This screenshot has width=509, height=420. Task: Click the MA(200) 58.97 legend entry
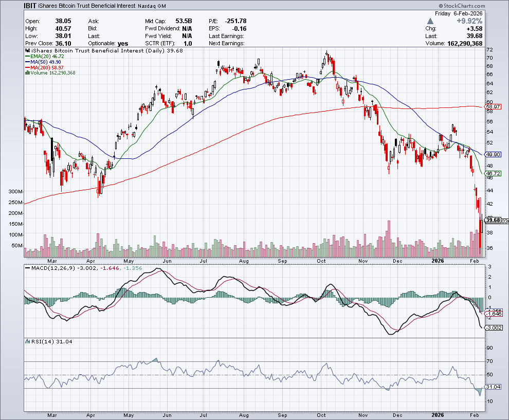coord(47,67)
